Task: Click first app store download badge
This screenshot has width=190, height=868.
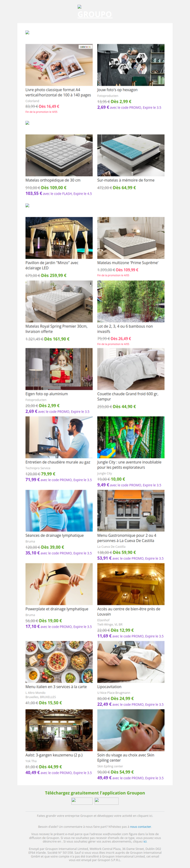Action: pyautogui.click(x=82, y=801)
